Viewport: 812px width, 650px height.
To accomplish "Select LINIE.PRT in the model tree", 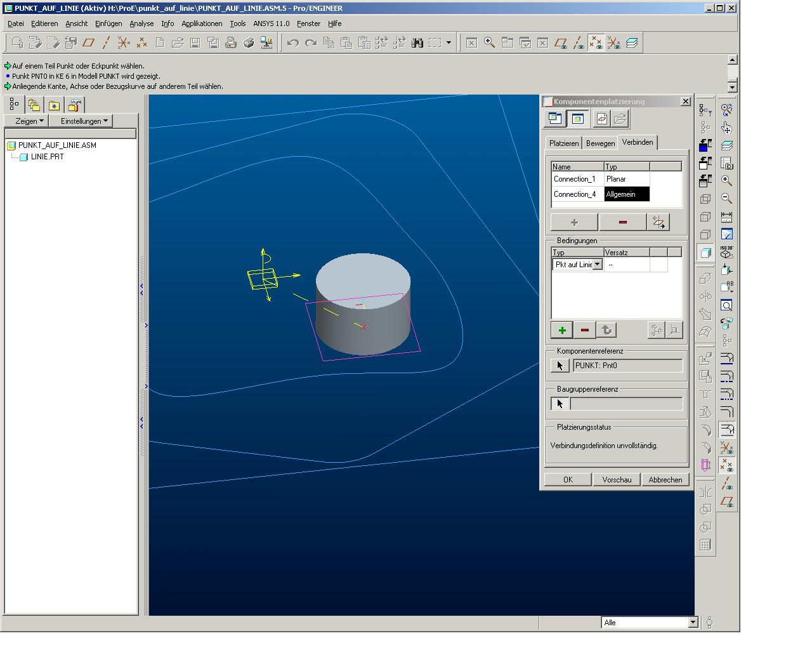I will pos(47,157).
